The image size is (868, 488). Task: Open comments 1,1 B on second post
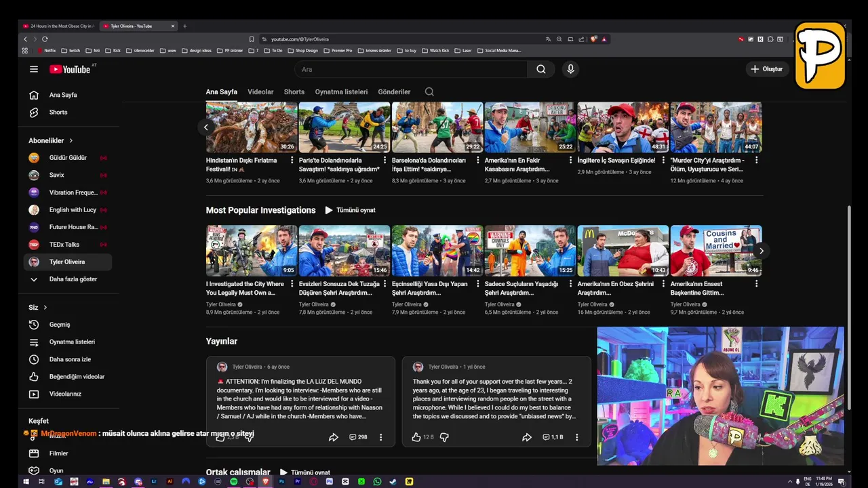pos(553,437)
